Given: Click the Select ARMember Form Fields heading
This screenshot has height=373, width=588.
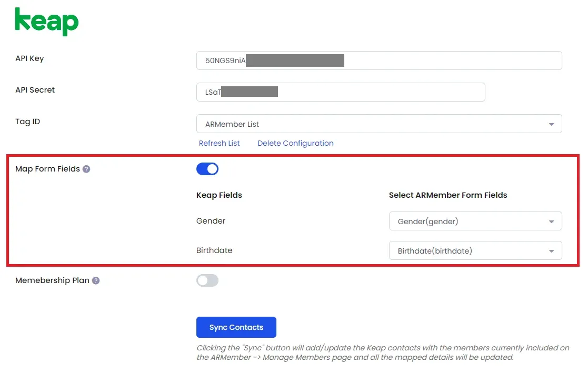Looking at the screenshot, I should [448, 195].
